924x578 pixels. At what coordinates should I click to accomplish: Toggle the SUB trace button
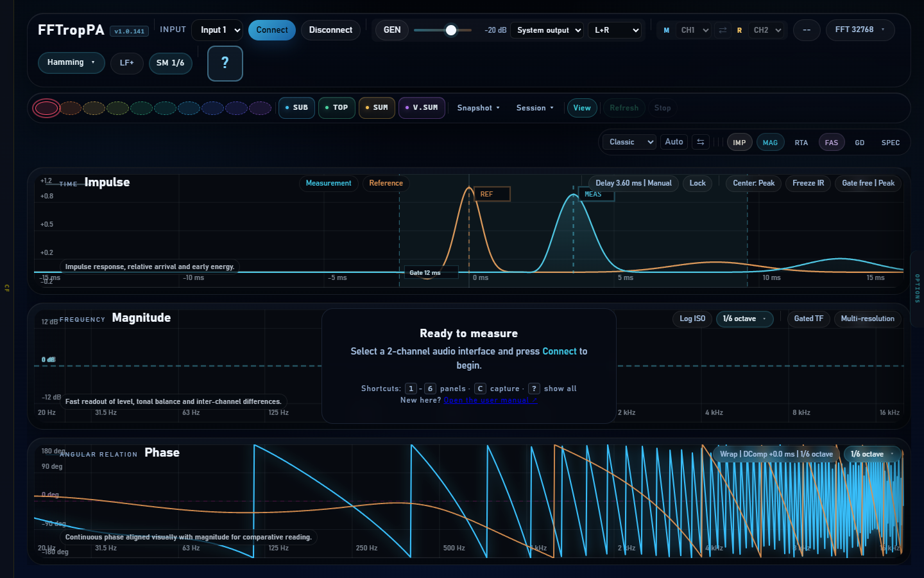pyautogui.click(x=296, y=108)
